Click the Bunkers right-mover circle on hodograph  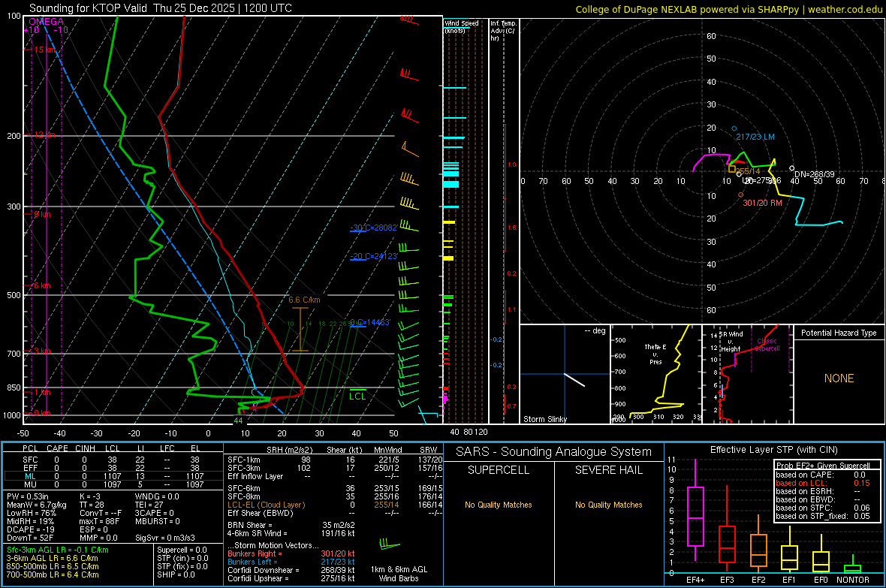click(x=741, y=195)
